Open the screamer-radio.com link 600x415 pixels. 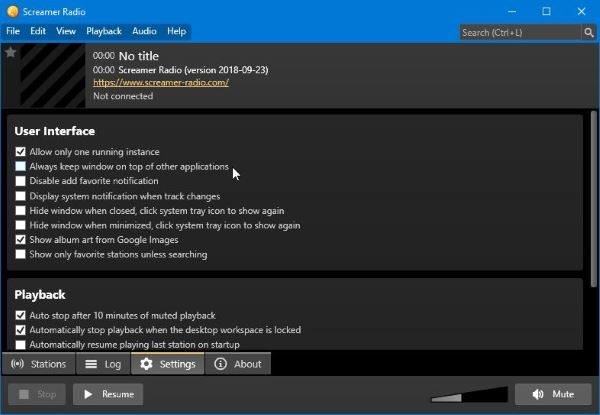tap(161, 83)
